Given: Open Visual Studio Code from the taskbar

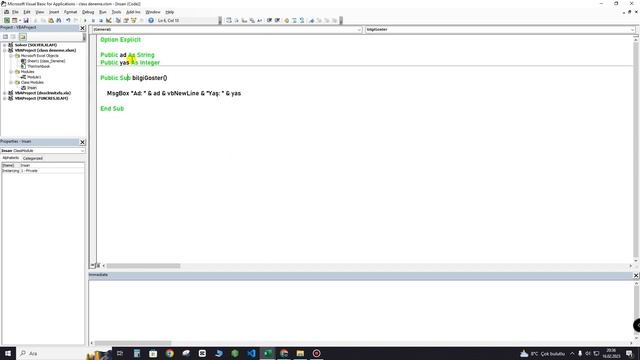Looking at the screenshot, I should click(x=251, y=353).
